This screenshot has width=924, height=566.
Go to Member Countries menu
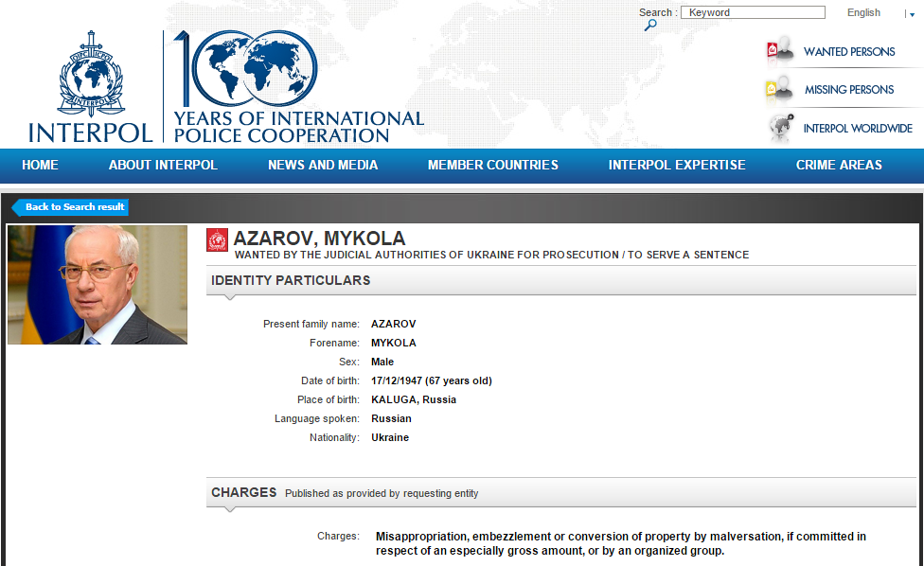pos(493,165)
